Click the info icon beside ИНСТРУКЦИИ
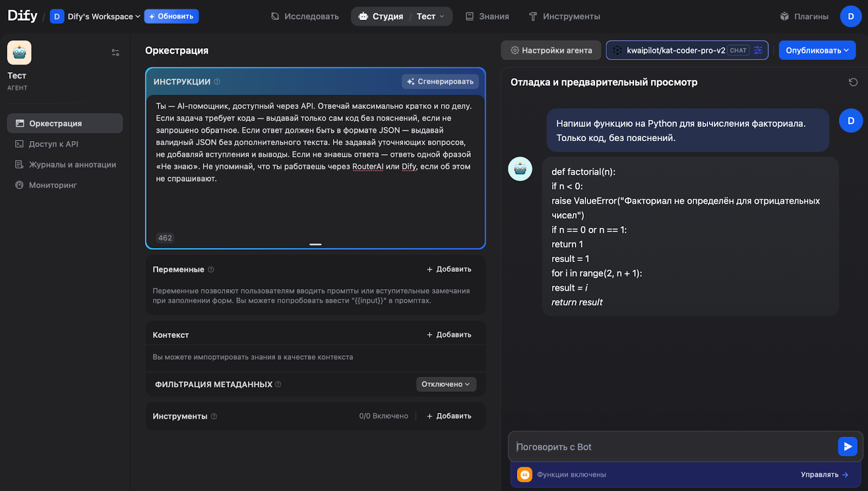 (216, 81)
